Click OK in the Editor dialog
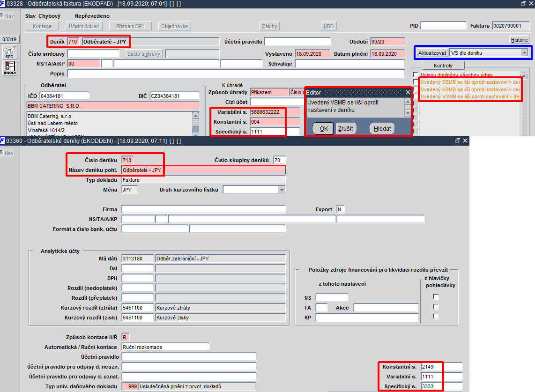Viewport: 535px width, 392px height. 323,129
